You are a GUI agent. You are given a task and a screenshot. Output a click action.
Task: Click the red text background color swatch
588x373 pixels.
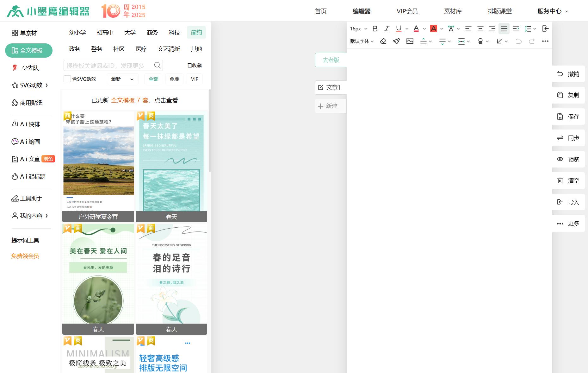(x=434, y=29)
